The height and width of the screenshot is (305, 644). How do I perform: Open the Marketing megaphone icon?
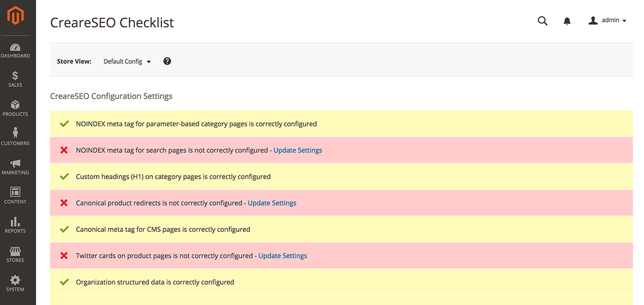15,163
